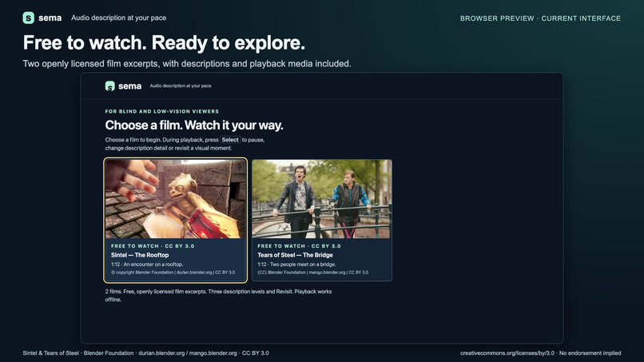Open the Tears of Steel bridge thumbnail
Image resolution: width=644 pixels, height=362 pixels.
[x=321, y=199]
